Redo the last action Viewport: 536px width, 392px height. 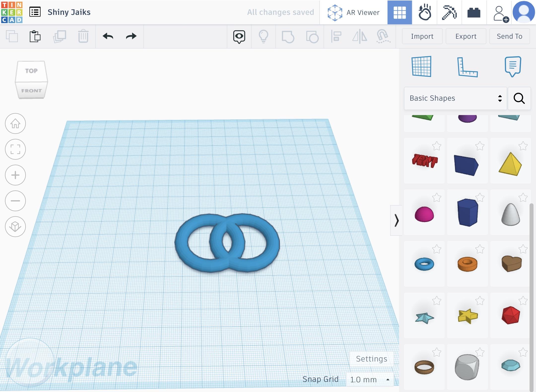pyautogui.click(x=131, y=36)
